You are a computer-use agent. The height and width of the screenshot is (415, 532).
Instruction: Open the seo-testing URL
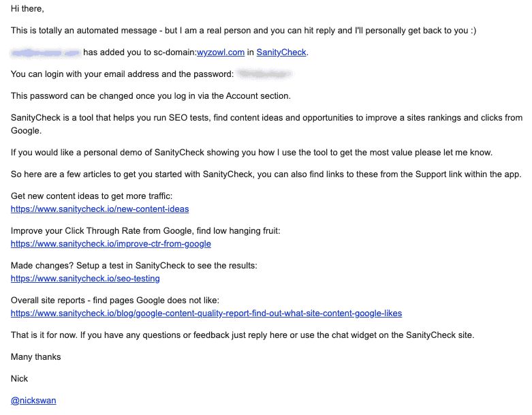point(85,279)
